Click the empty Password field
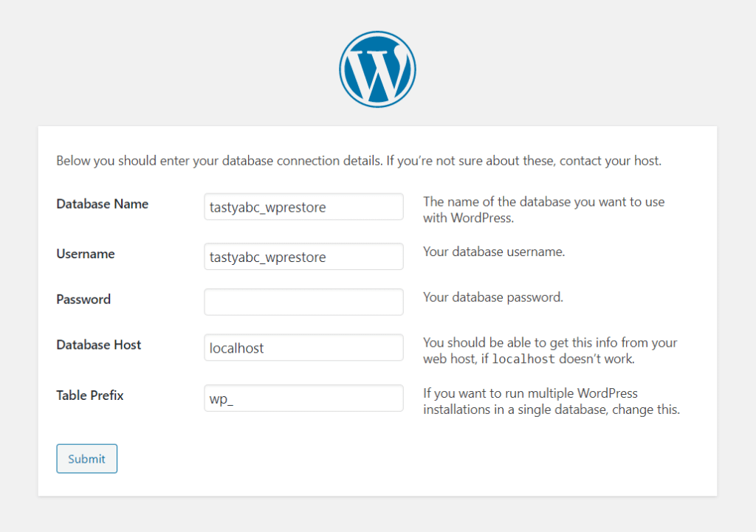This screenshot has width=756, height=532. 303,302
